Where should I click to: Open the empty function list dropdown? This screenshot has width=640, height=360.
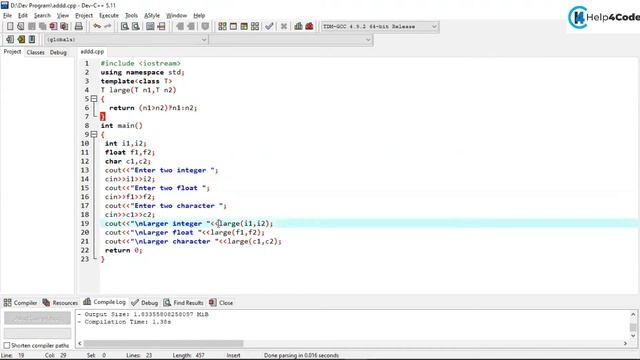pos(291,40)
